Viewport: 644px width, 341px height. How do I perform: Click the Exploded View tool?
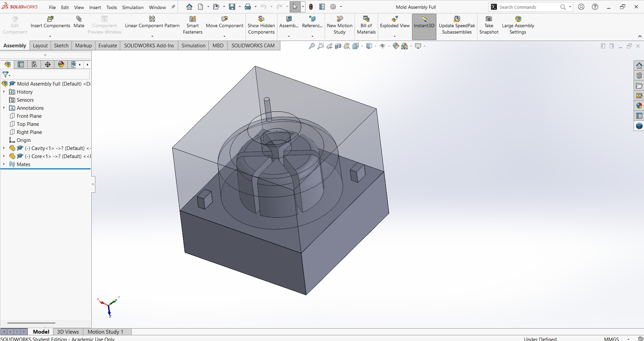(x=395, y=22)
